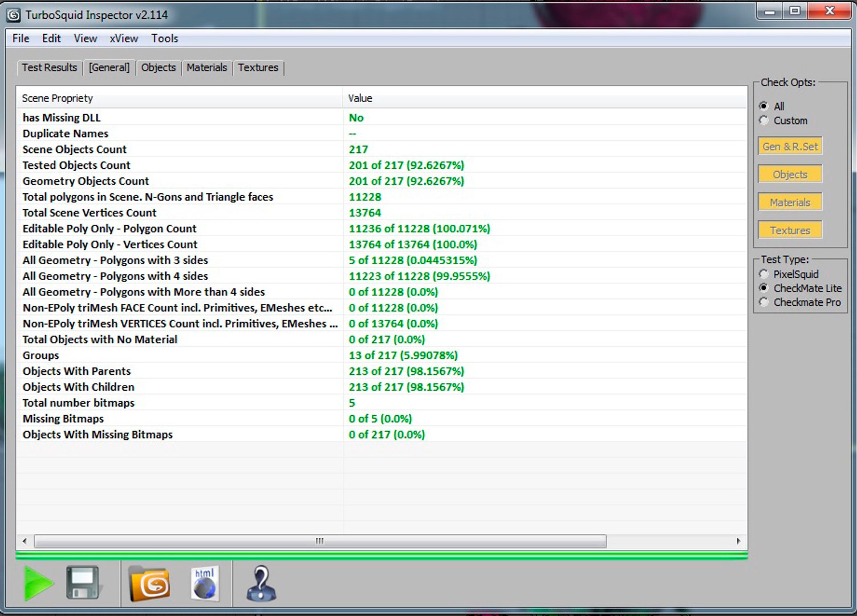Click the value '11228' for total polygons

[x=365, y=197]
